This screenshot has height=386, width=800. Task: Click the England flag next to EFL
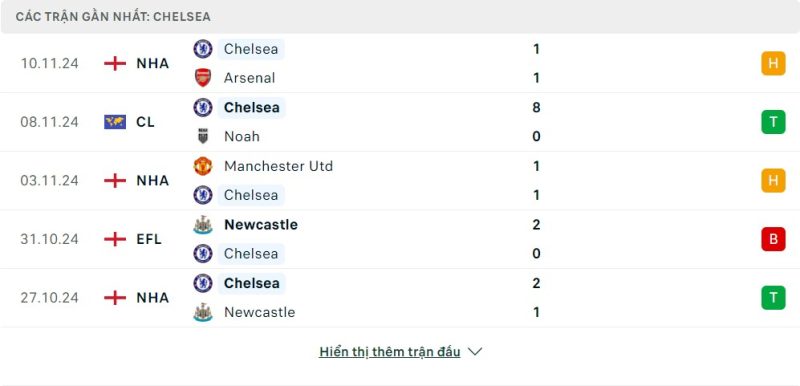pos(115,239)
